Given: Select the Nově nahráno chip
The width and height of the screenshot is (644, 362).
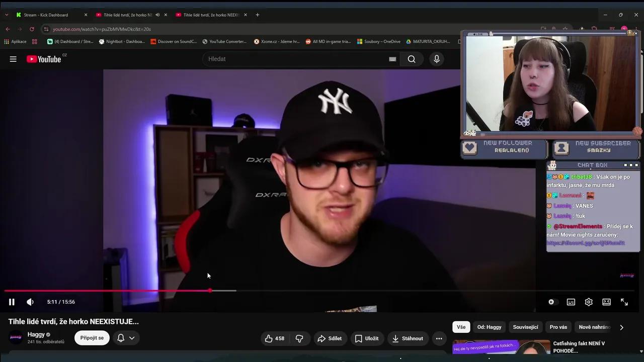Looking at the screenshot, I should 595,327.
